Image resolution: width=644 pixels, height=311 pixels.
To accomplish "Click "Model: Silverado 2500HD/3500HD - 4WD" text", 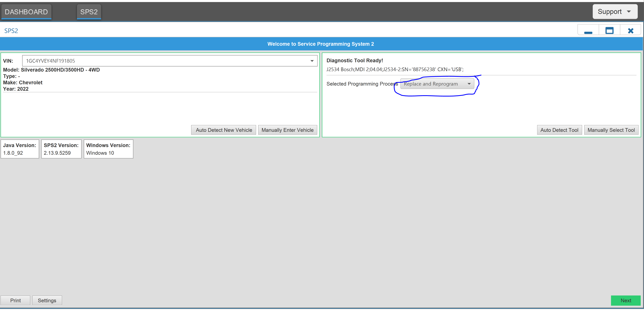I will (x=51, y=70).
